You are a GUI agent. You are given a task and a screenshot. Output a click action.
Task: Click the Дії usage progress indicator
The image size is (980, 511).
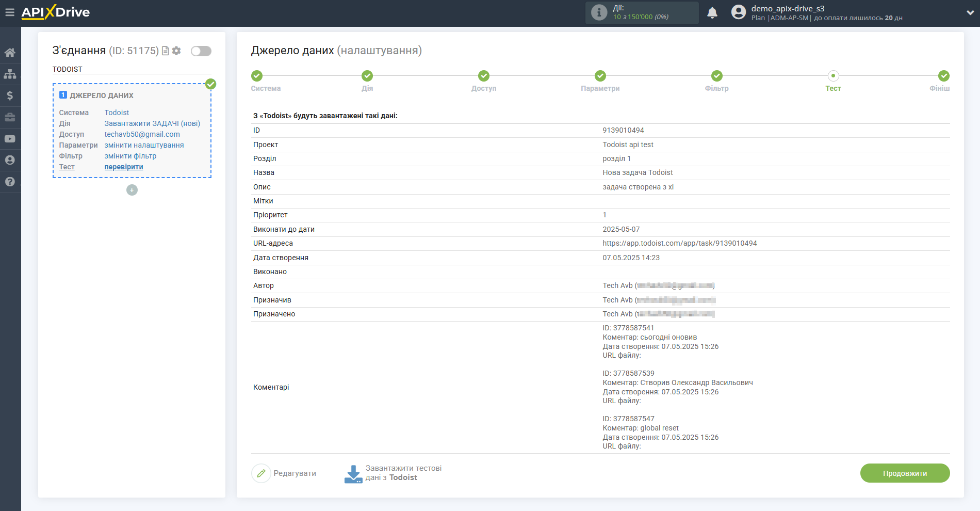point(642,12)
